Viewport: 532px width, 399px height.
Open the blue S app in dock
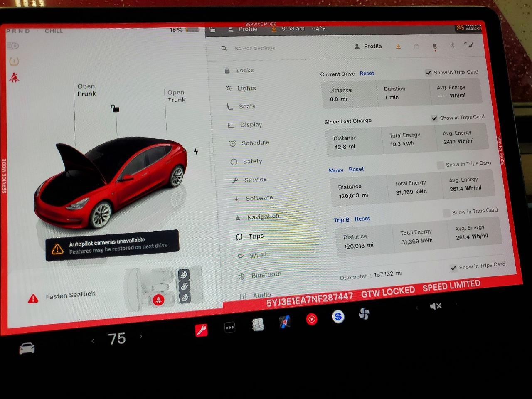338,317
